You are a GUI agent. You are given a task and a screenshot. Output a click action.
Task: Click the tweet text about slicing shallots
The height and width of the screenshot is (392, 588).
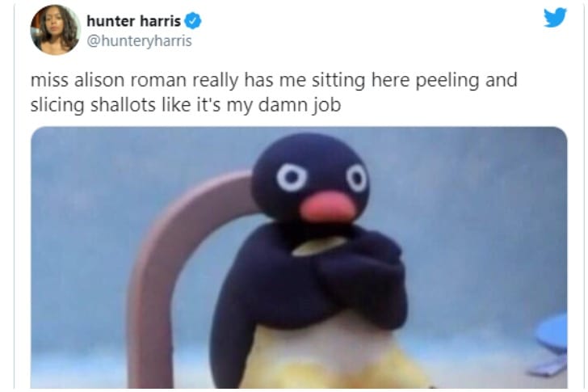pos(274,92)
